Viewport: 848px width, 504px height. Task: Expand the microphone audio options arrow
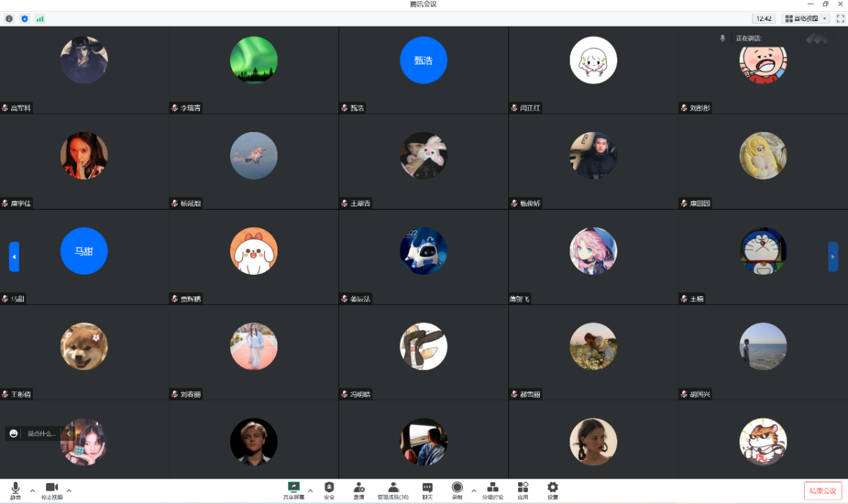(x=32, y=490)
